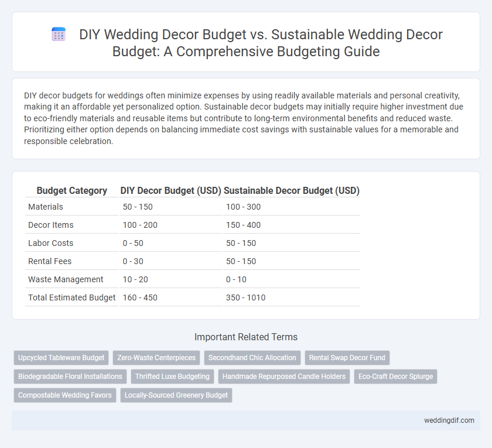Select the Locally-Sourced Greenery Budget tag
Image resolution: width=492 pixels, height=448 pixels.
(176, 395)
